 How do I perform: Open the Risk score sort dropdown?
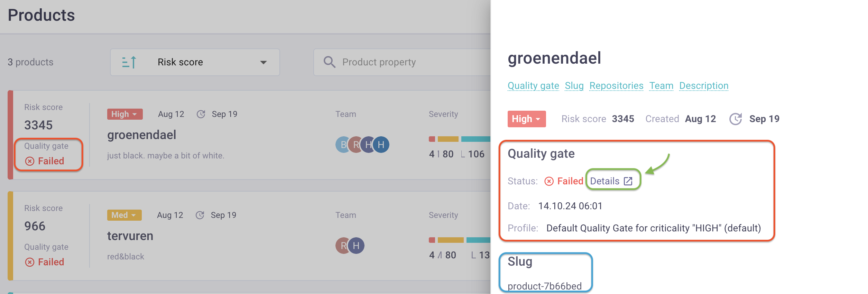click(195, 62)
